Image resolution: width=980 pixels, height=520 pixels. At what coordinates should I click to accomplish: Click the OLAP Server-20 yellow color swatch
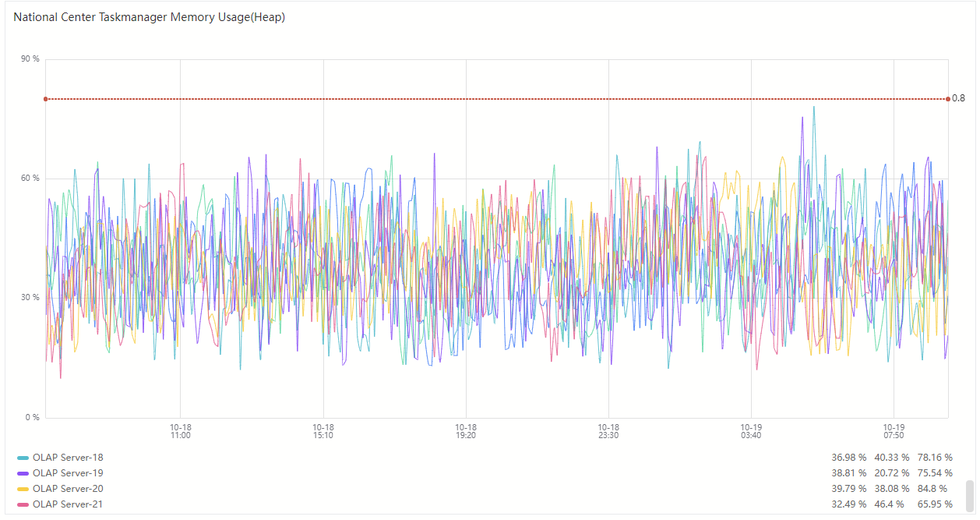(23, 489)
